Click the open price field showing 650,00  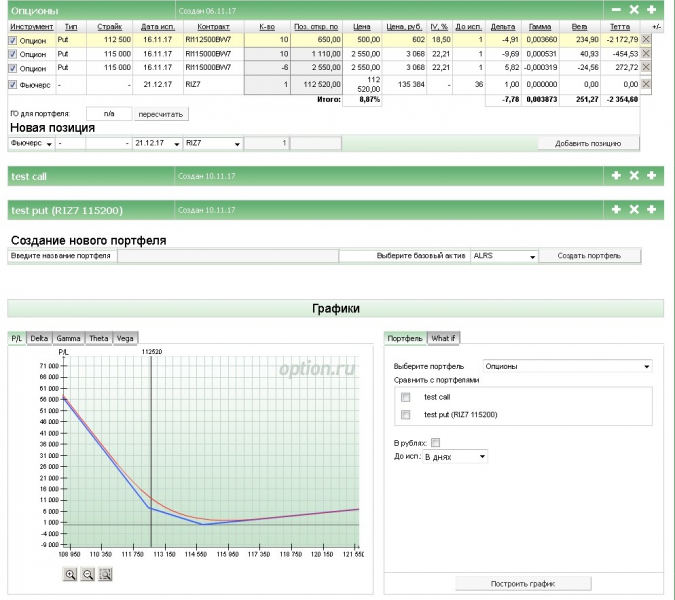[316, 40]
